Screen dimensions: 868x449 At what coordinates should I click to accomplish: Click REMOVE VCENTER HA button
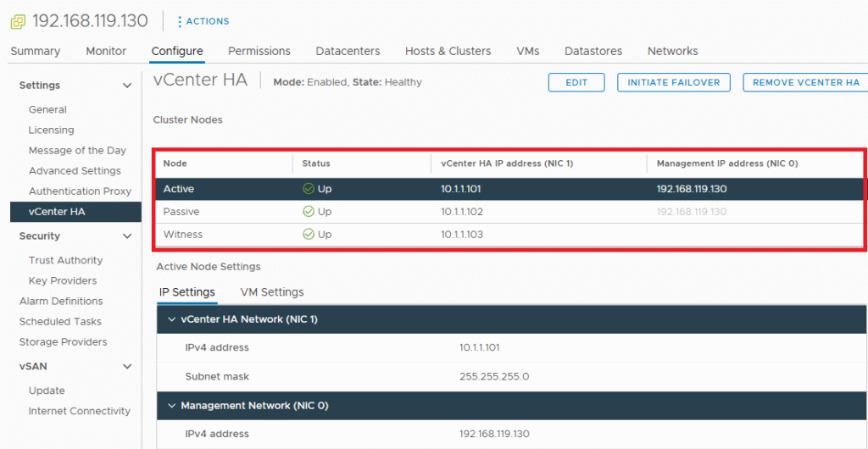(805, 82)
